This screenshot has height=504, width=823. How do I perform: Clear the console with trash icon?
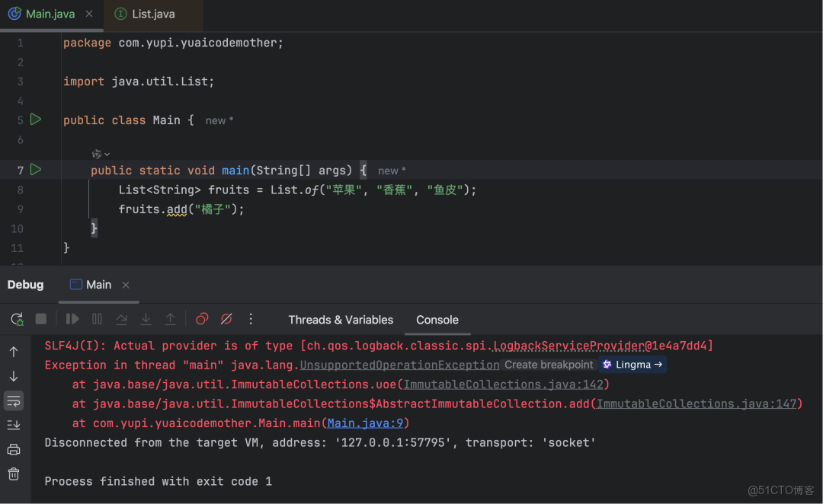(x=14, y=474)
